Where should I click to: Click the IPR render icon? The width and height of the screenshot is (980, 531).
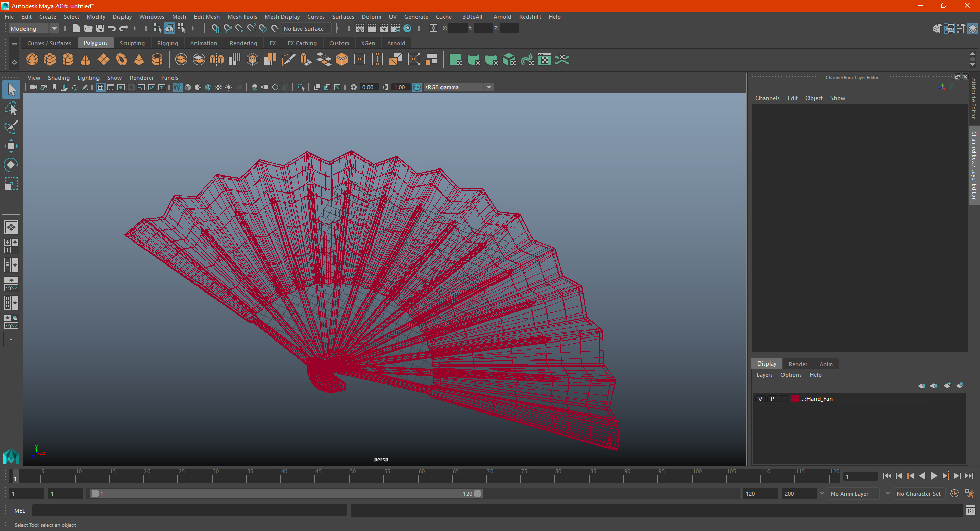point(384,29)
